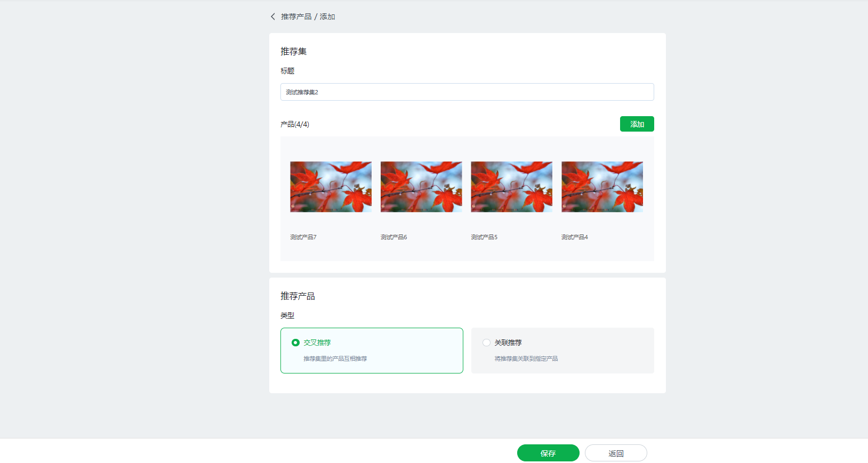This screenshot has width=868, height=463.
Task: Choose the 测试产品4 product thumbnail
Action: 602,187
